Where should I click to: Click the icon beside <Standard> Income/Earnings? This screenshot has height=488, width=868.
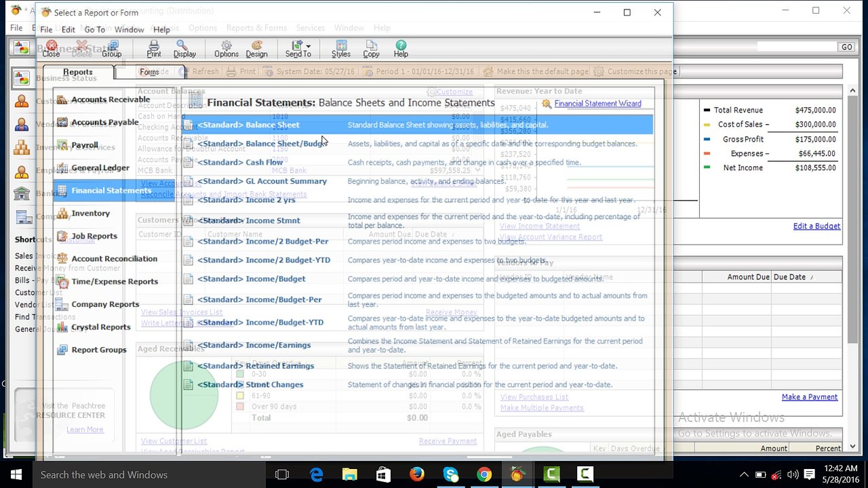(x=188, y=345)
